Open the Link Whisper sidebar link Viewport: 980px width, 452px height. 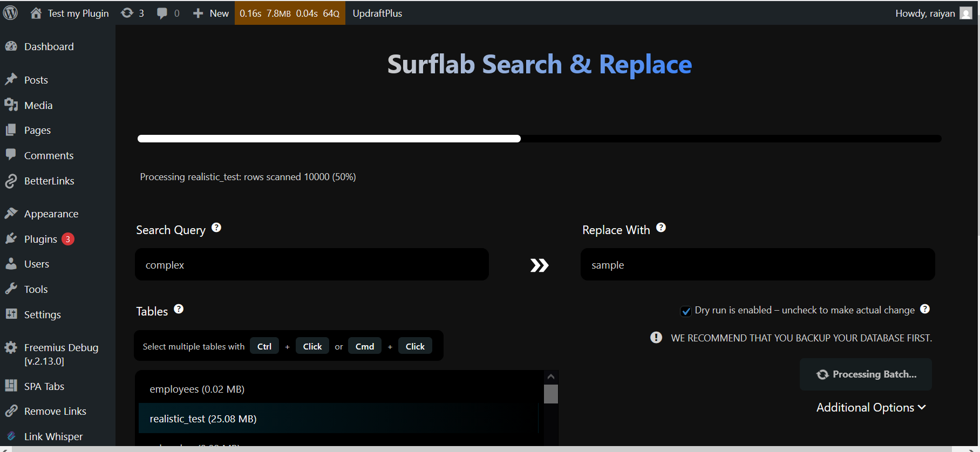(x=53, y=436)
